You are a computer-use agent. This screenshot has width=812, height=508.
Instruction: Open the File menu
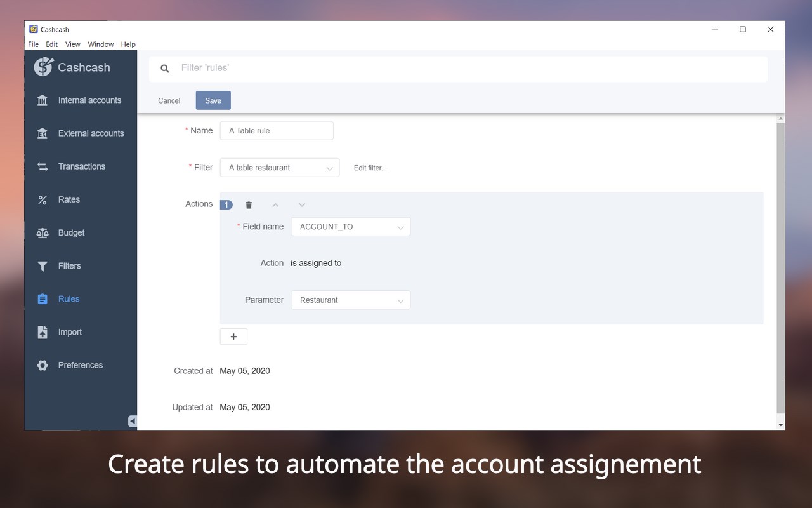coord(34,44)
